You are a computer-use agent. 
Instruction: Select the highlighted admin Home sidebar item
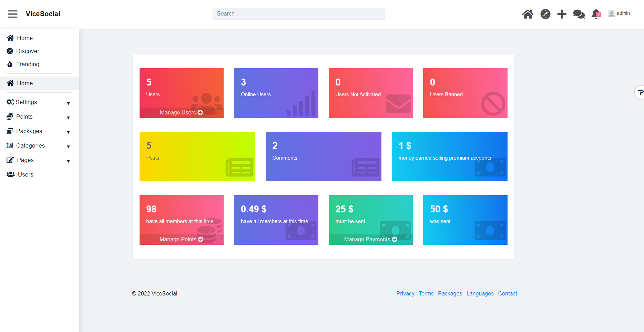(39, 83)
